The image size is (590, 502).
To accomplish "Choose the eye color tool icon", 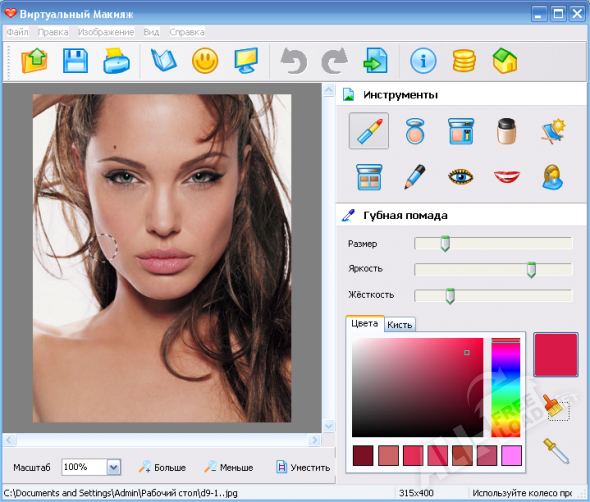I will pos(461,176).
